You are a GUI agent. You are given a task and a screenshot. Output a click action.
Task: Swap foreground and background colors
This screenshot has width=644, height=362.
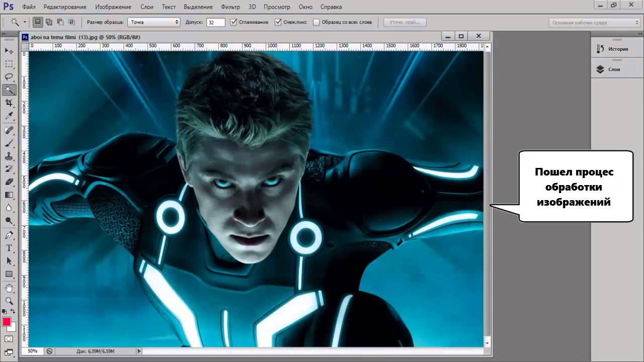[x=13, y=312]
